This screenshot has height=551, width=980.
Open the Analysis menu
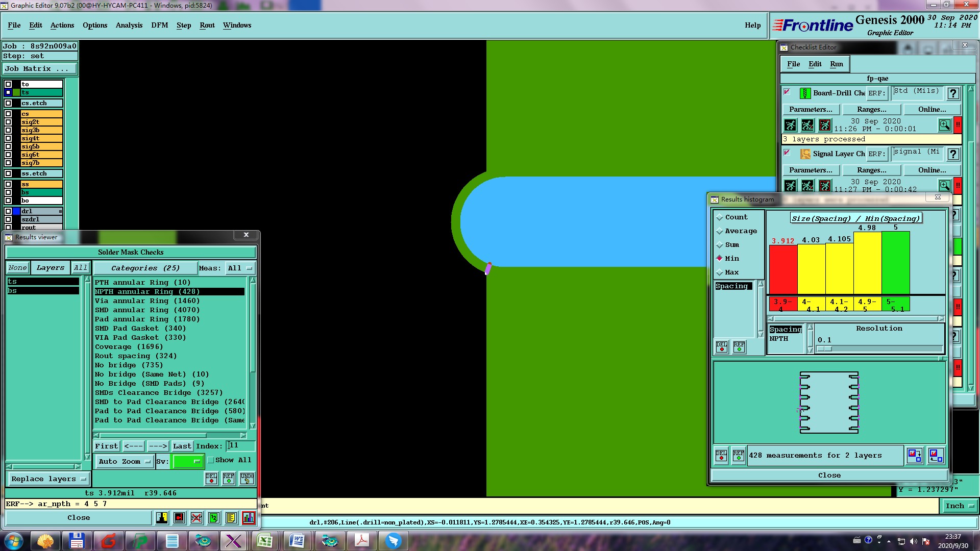tap(129, 25)
